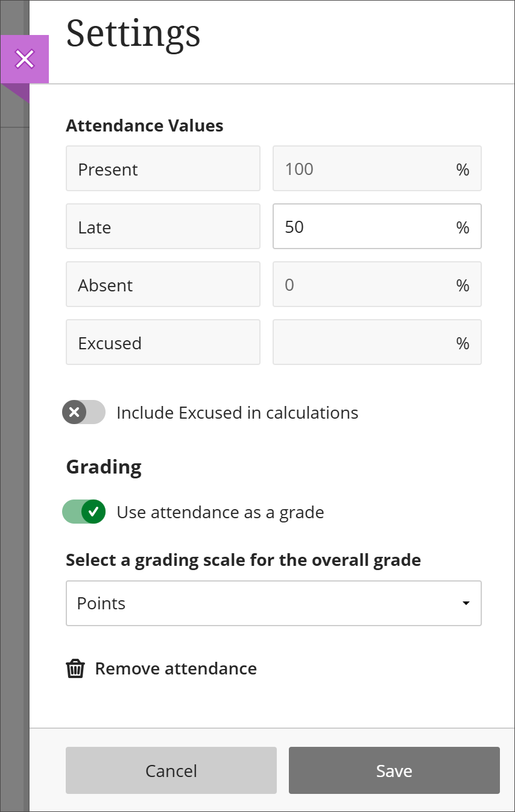Open the grading scale dropdown showing Points
515x812 pixels.
273,603
